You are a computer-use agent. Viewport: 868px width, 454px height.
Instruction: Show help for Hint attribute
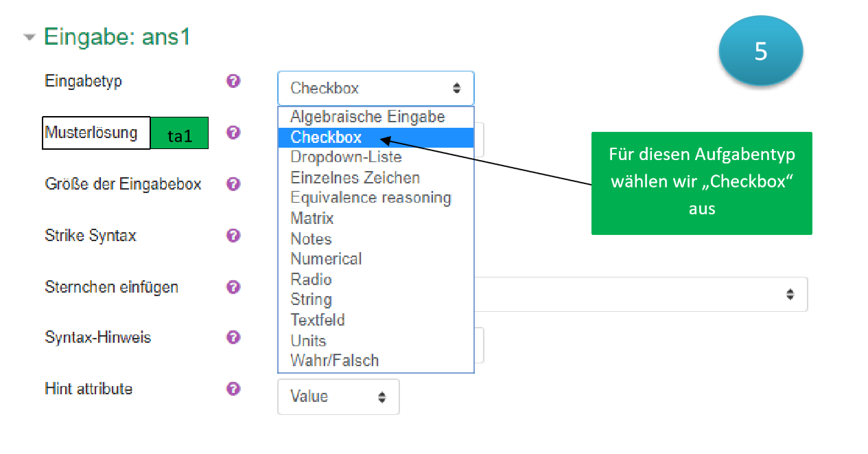(x=233, y=389)
